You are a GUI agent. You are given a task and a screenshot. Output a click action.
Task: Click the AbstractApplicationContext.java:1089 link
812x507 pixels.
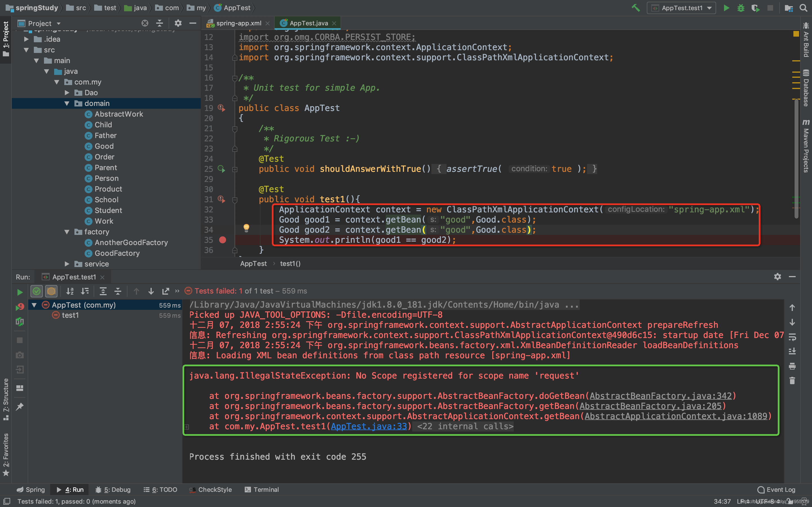pyautogui.click(x=676, y=416)
